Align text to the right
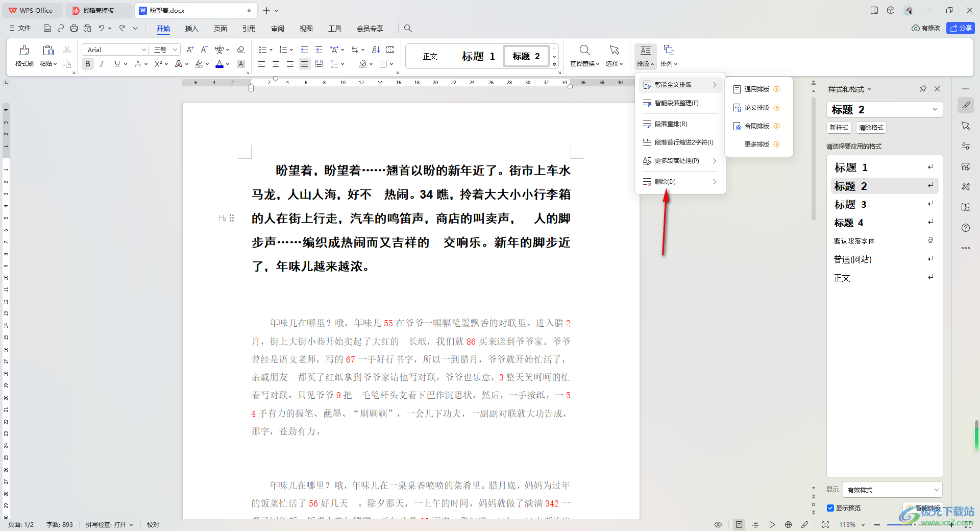This screenshot has width=980, height=531. tap(290, 64)
